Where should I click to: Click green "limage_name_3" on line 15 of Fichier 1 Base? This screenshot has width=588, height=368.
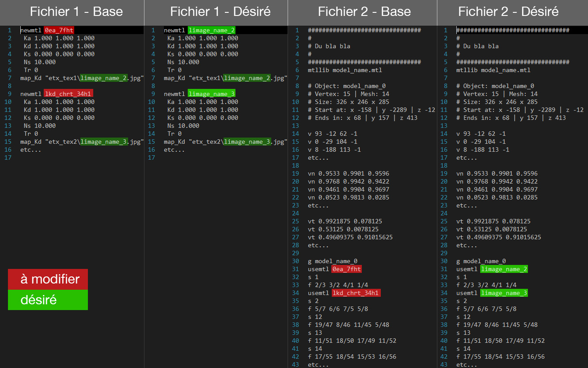coord(104,142)
